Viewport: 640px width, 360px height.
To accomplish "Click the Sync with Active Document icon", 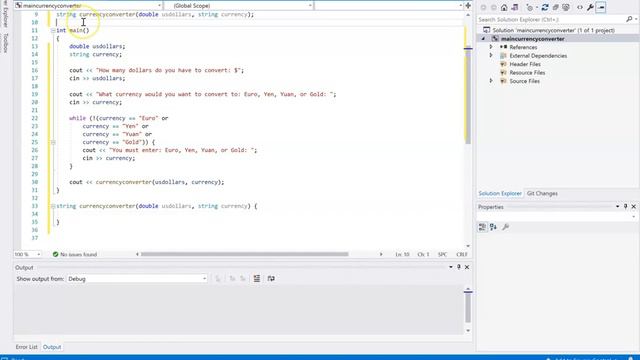I will [545, 7].
